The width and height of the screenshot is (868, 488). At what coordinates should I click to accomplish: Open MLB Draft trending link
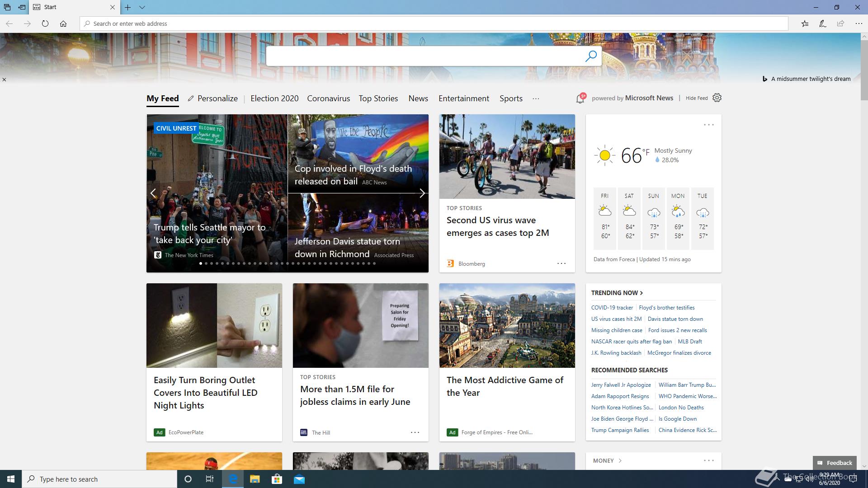(x=690, y=342)
